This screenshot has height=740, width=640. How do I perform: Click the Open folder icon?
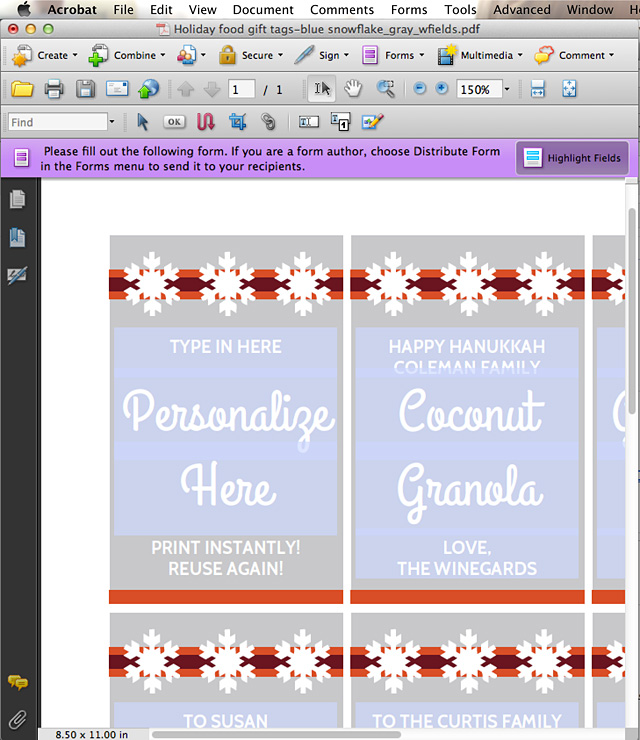click(22, 89)
